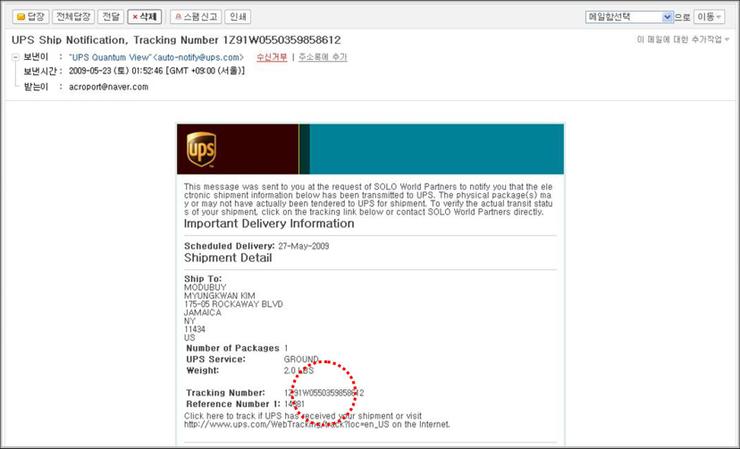Click 주소록에 추가 add-to-contacts link
This screenshot has width=740, height=449.
point(323,57)
